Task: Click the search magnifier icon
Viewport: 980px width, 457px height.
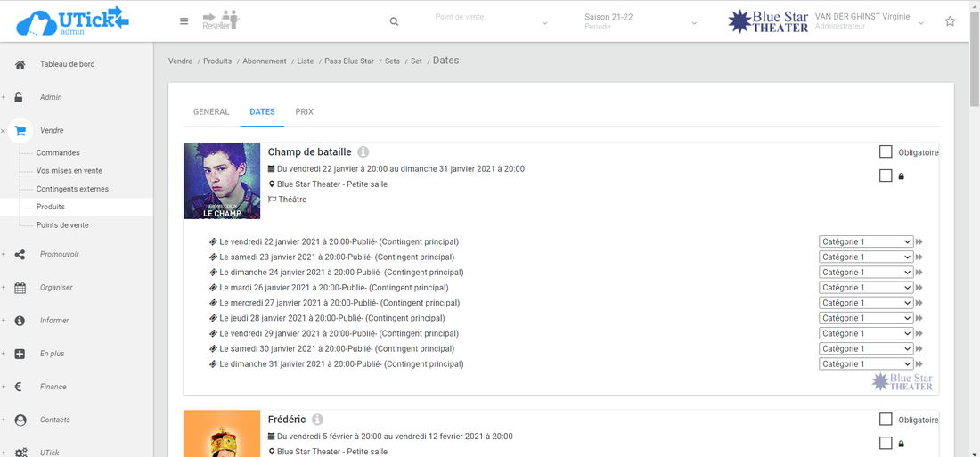Action: (395, 21)
